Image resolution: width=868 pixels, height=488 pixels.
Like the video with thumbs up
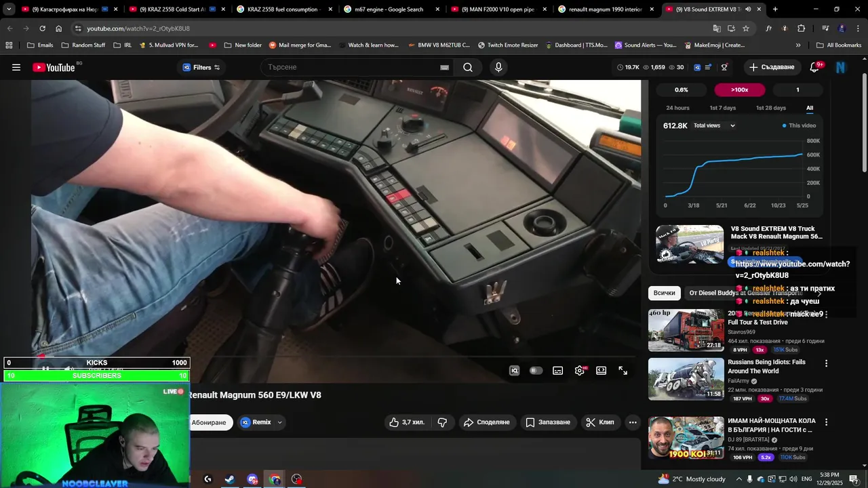click(x=407, y=422)
